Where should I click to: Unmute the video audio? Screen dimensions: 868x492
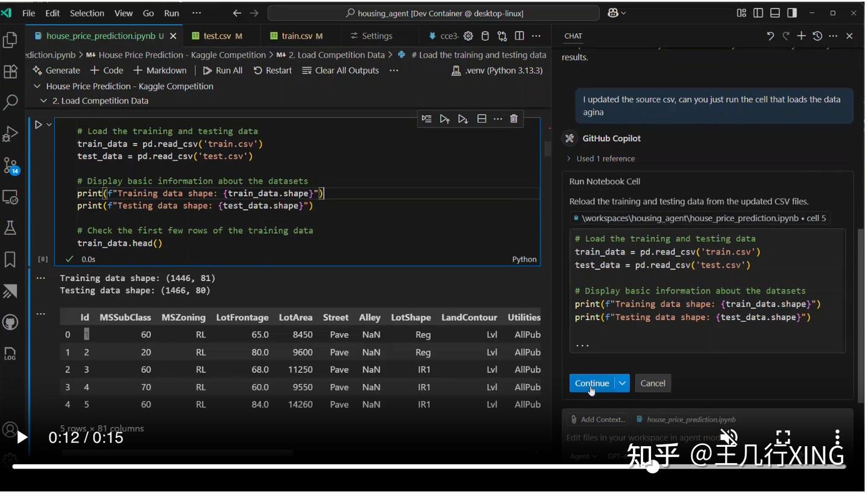[728, 437]
